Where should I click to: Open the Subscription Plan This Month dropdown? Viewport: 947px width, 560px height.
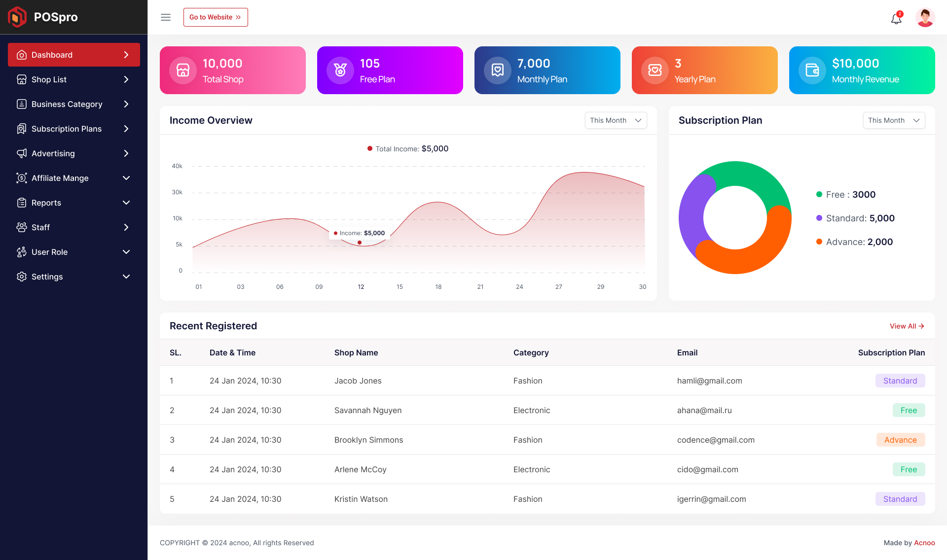click(894, 120)
